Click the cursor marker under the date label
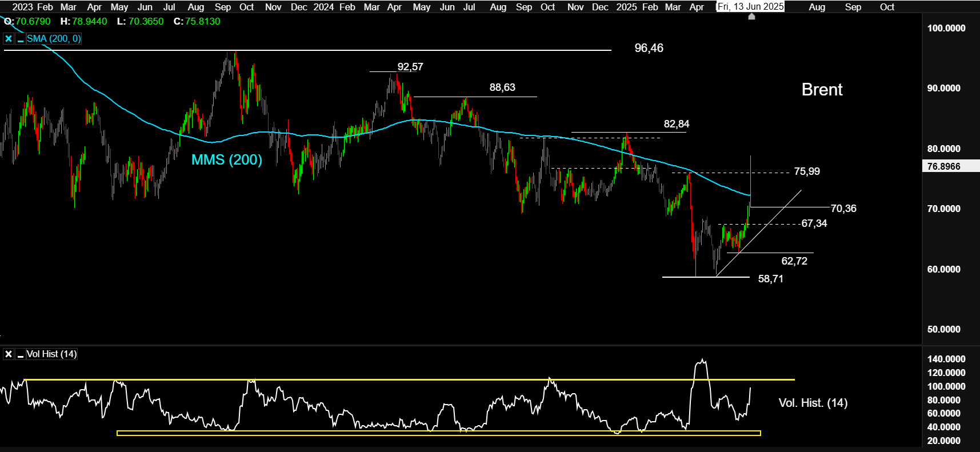 (x=752, y=17)
